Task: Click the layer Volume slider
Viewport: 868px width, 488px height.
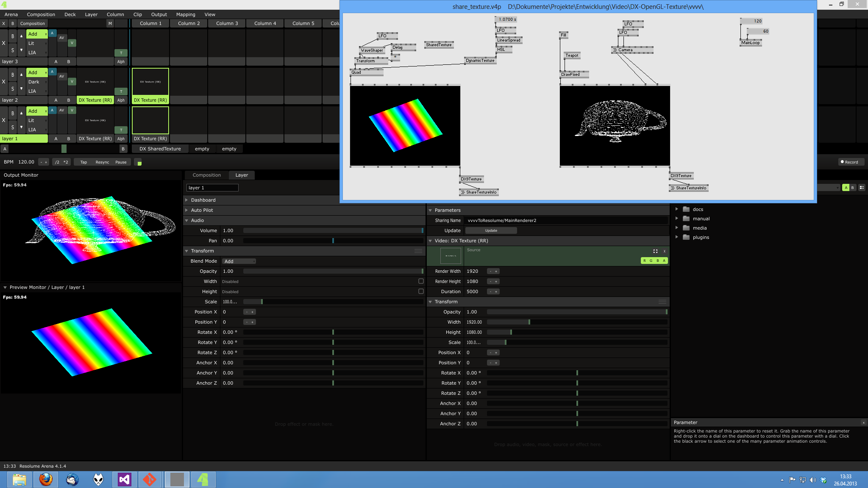Action: click(333, 230)
